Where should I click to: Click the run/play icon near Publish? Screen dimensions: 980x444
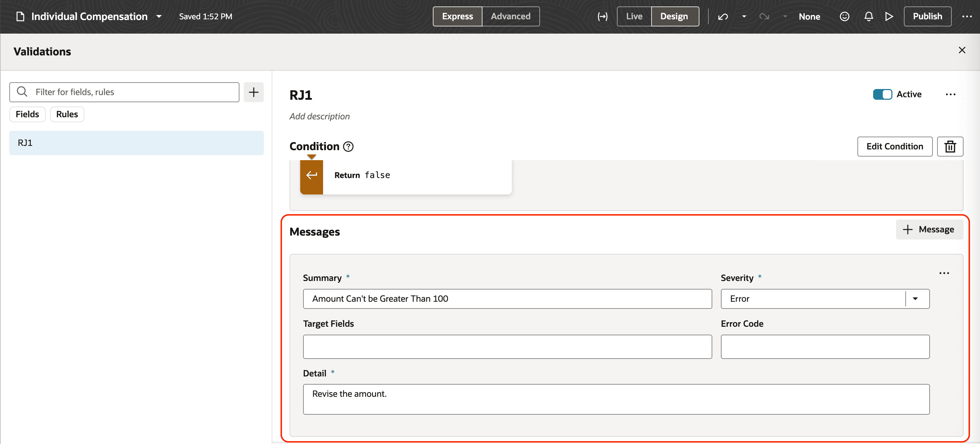[x=889, y=16]
